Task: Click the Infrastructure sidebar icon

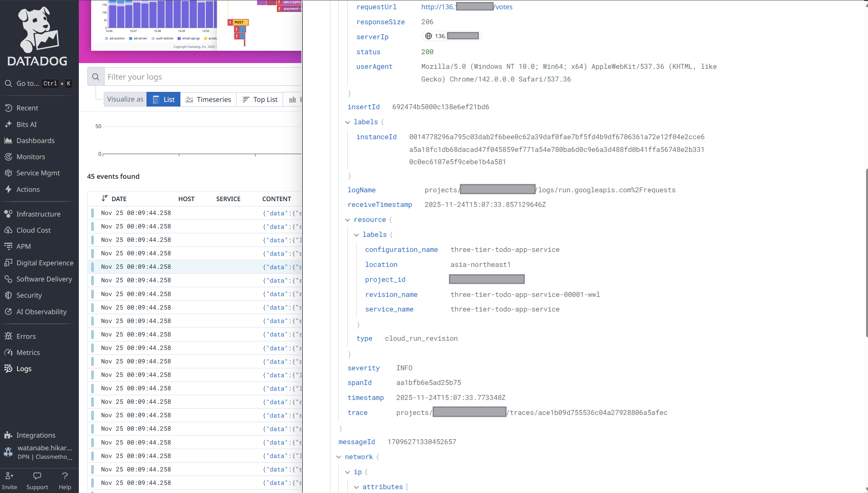Action: (x=8, y=214)
